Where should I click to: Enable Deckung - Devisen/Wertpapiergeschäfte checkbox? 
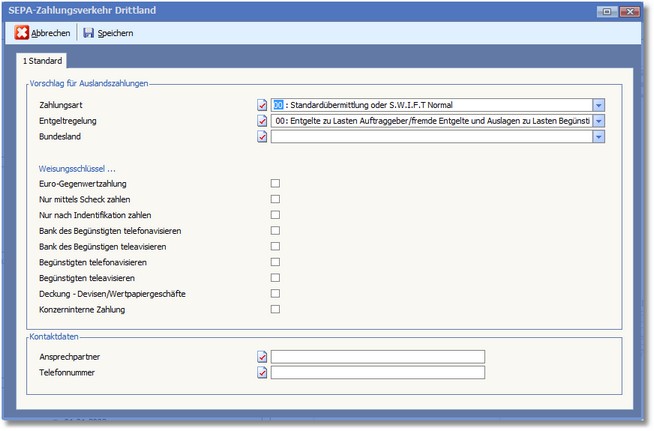pyautogui.click(x=275, y=294)
